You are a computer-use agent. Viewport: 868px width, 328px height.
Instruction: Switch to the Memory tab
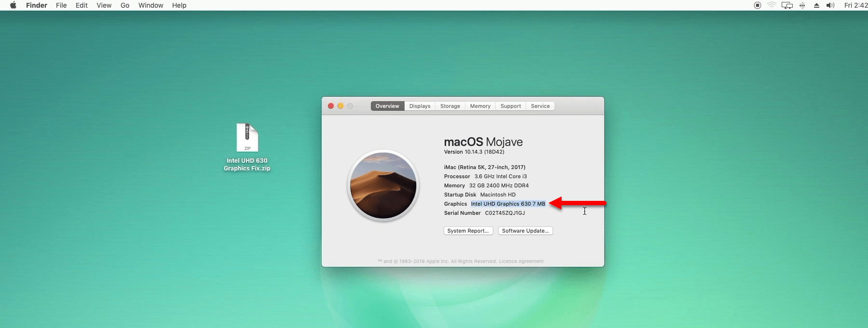point(480,106)
